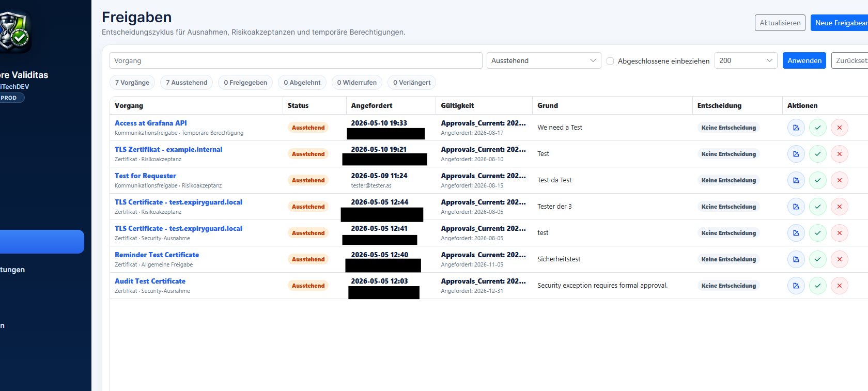
Task: Click Ausstehend badge in Grafana API row
Action: [308, 128]
